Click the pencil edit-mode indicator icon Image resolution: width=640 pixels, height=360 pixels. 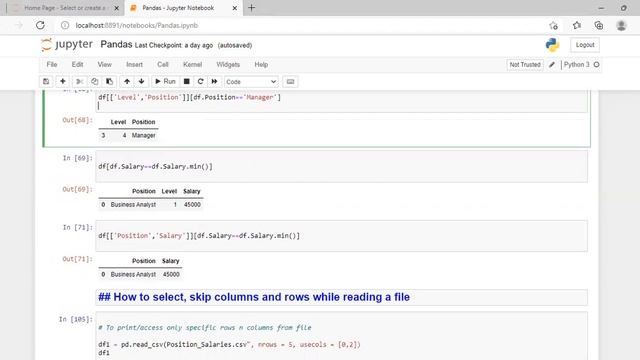click(x=552, y=64)
